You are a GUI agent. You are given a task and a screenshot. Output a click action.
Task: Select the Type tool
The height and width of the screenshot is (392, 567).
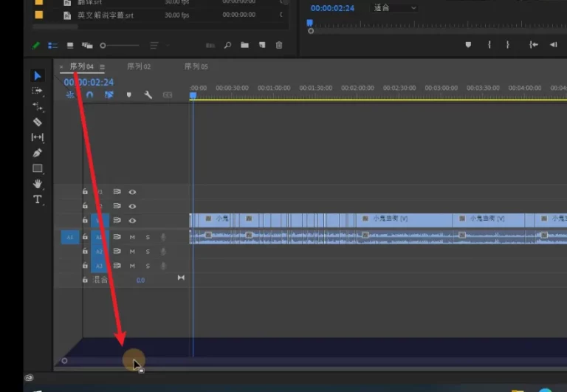pos(38,199)
